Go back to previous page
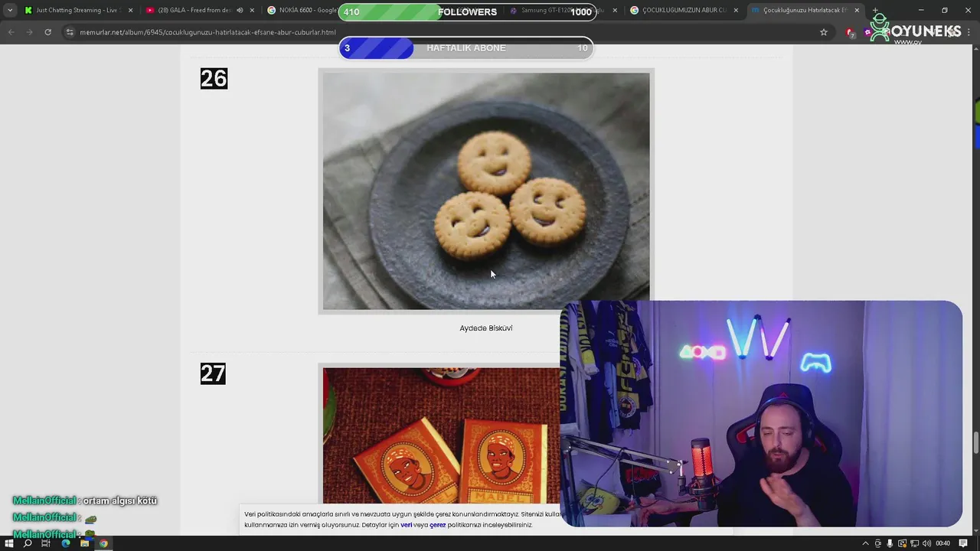Screen dimensions: 980x551 [11, 32]
